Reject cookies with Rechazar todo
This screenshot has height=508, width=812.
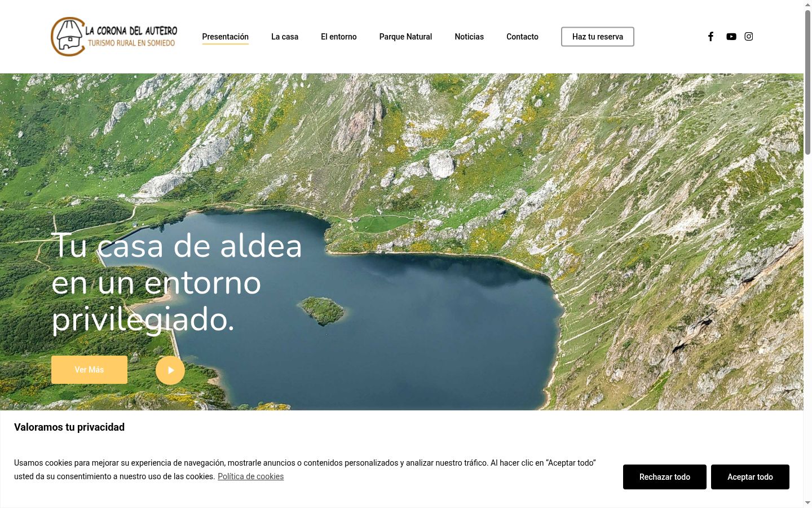click(665, 477)
